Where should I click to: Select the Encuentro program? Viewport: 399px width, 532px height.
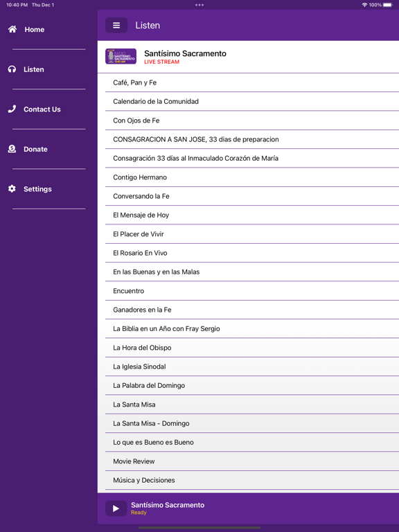[252, 291]
